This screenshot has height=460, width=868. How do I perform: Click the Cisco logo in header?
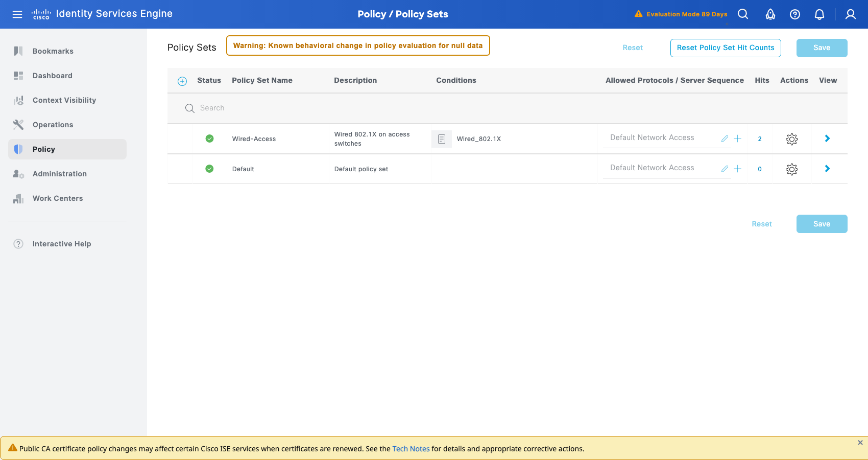(41, 14)
